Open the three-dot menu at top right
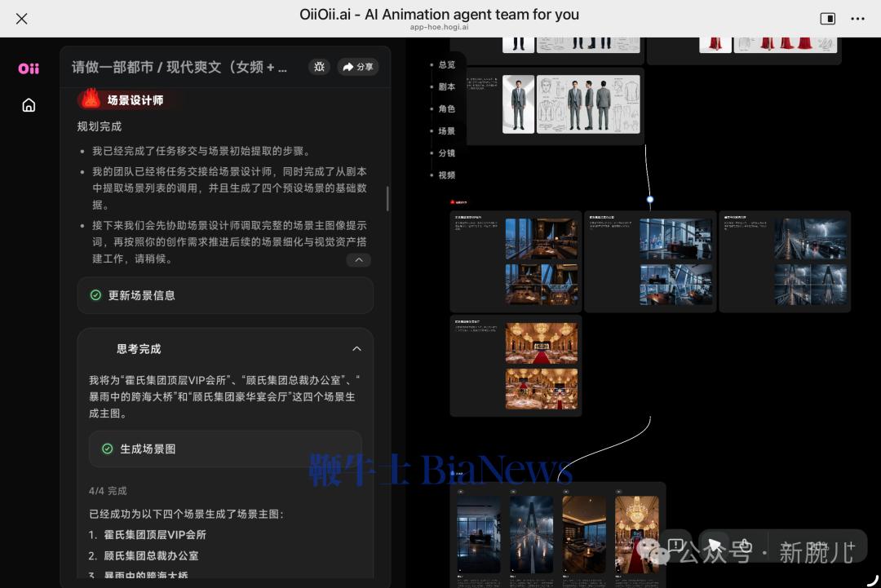This screenshot has width=881, height=588. click(x=858, y=18)
